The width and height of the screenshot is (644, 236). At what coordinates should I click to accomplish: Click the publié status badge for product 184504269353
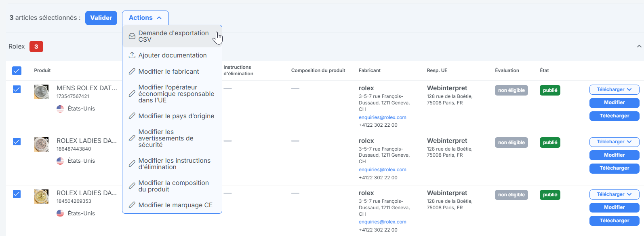click(x=550, y=195)
